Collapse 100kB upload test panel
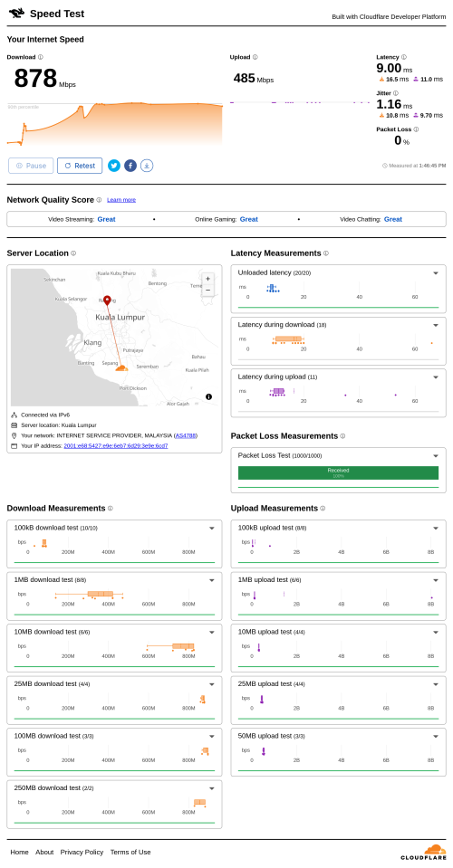This screenshot has height=868, width=453. [436, 528]
